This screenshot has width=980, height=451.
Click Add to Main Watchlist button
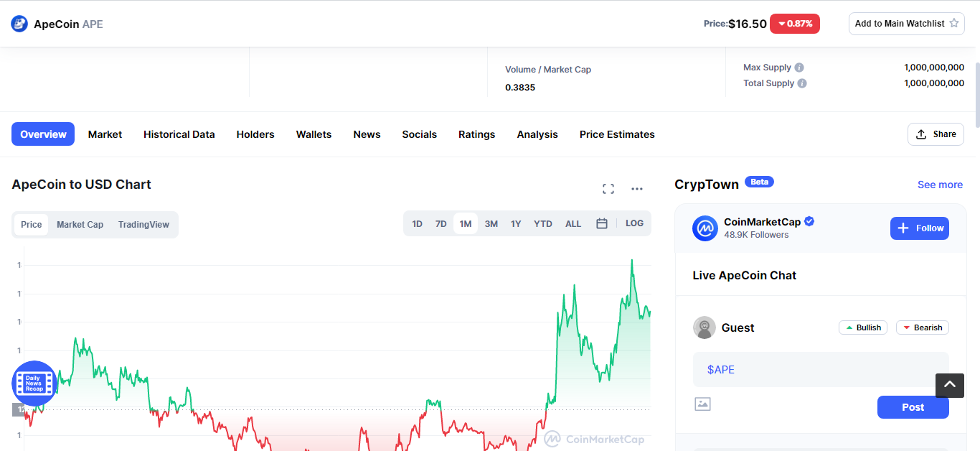(x=907, y=23)
